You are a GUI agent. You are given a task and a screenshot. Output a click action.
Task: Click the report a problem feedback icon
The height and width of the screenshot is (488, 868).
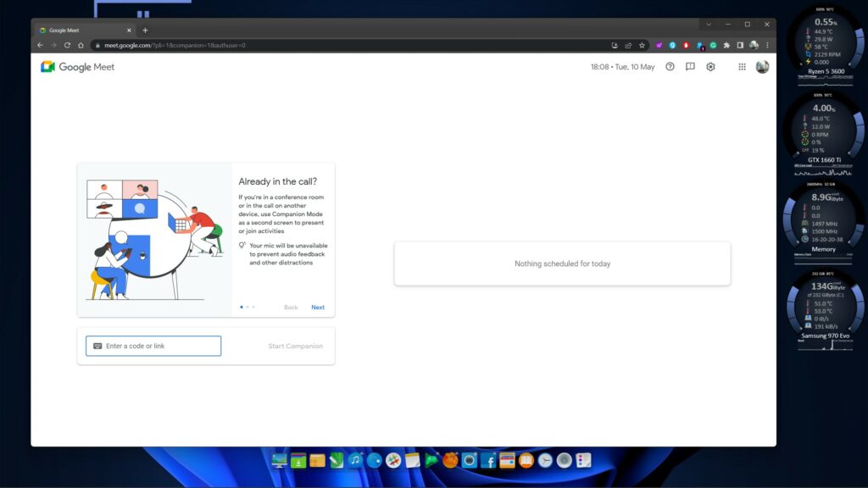point(690,67)
